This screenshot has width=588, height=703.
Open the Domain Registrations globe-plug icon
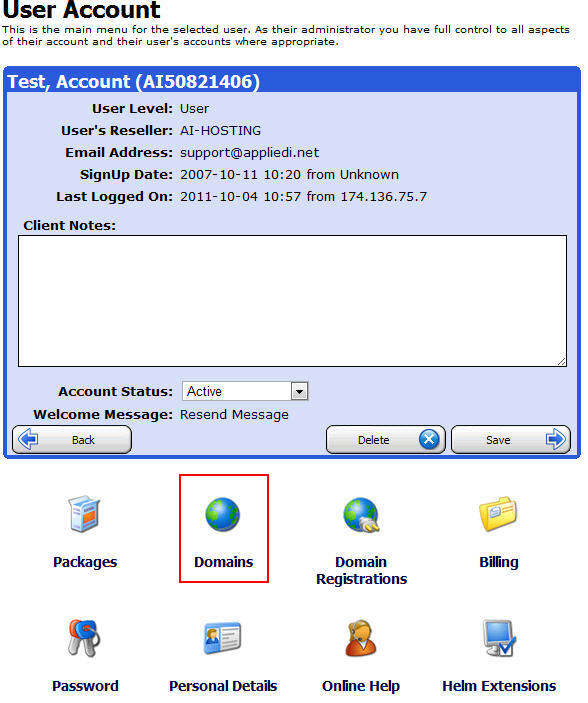click(361, 515)
